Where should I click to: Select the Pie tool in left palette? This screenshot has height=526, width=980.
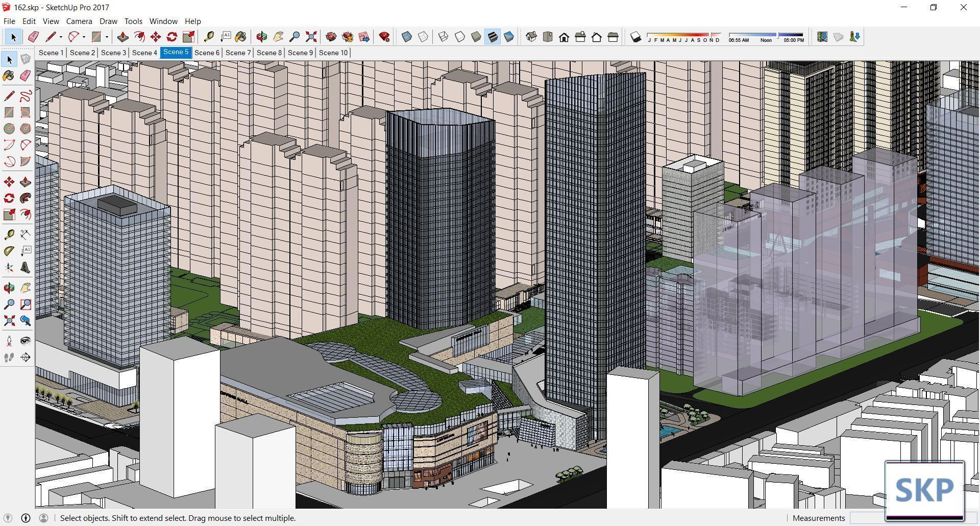26,161
